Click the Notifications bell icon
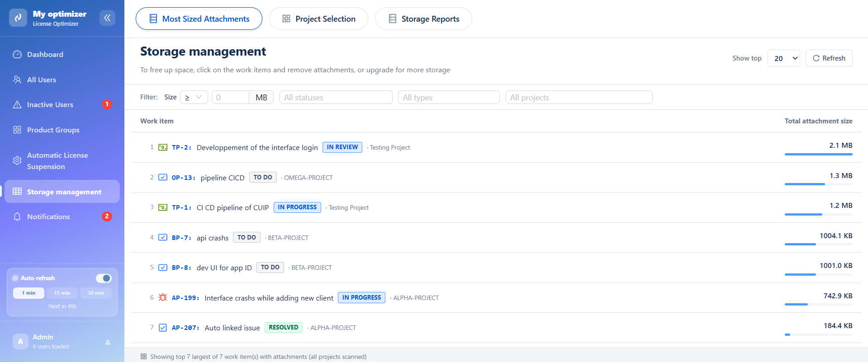This screenshot has width=868, height=362. point(17,216)
